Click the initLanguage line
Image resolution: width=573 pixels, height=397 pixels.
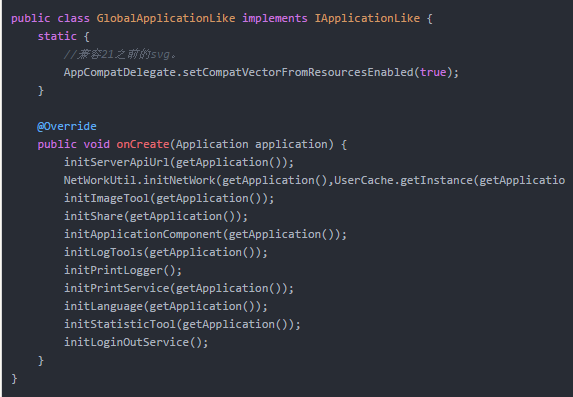166,306
